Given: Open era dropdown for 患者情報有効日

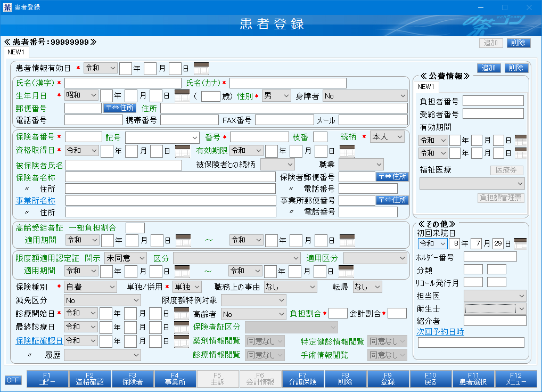Looking at the screenshot, I should click(101, 68).
